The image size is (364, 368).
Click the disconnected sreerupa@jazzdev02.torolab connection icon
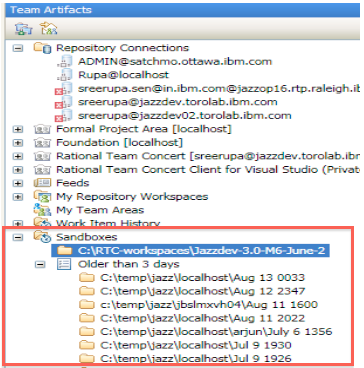[64, 116]
